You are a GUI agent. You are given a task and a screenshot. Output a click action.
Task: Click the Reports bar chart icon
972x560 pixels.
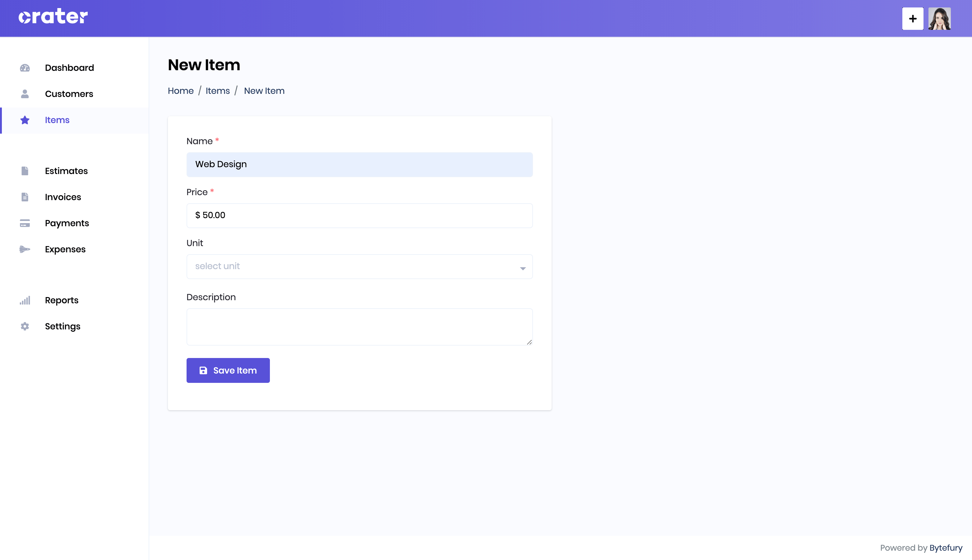pyautogui.click(x=25, y=300)
